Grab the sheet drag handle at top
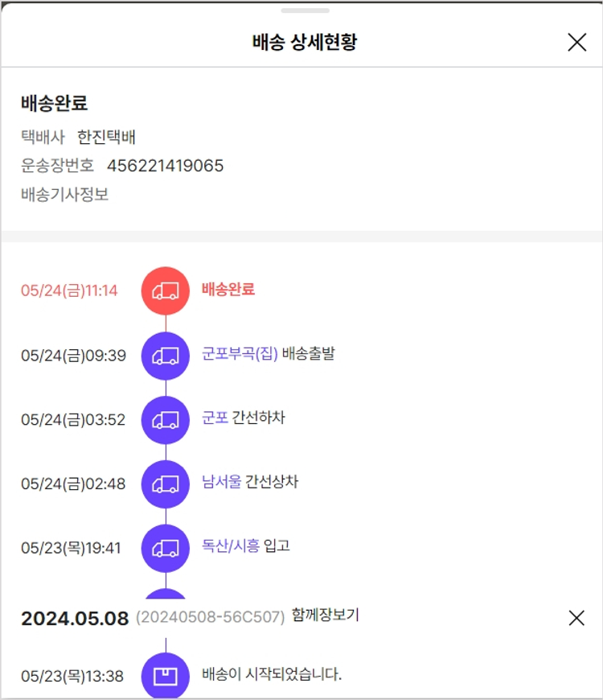Viewport: 603px width, 700px height. coord(305,10)
